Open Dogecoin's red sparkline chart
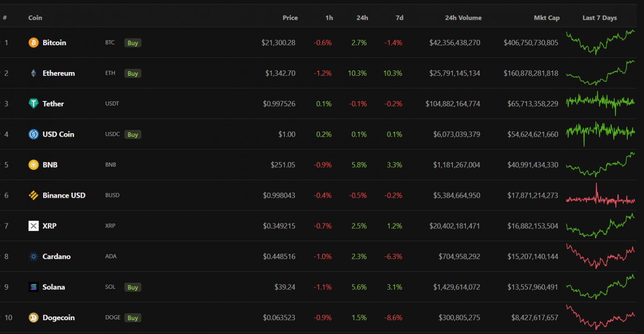 pyautogui.click(x=600, y=317)
